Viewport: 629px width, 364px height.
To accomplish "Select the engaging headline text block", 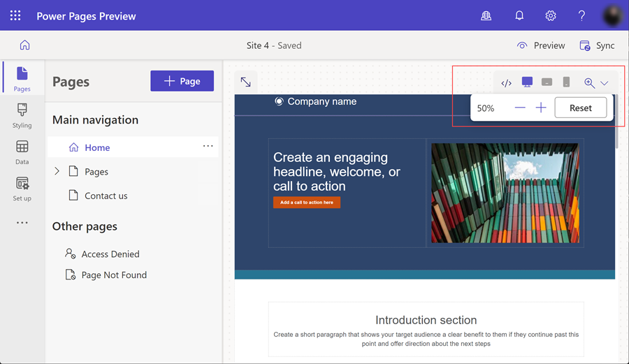I will pyautogui.click(x=337, y=172).
